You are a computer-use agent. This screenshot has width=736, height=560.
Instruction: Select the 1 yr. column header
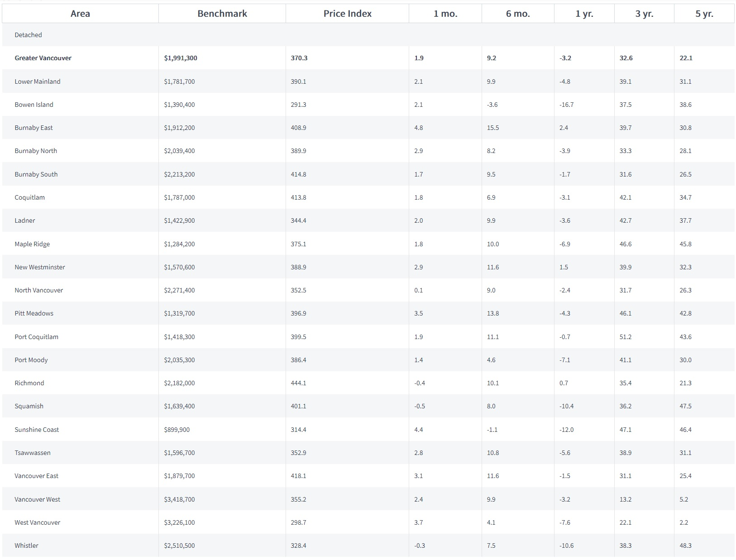point(584,14)
